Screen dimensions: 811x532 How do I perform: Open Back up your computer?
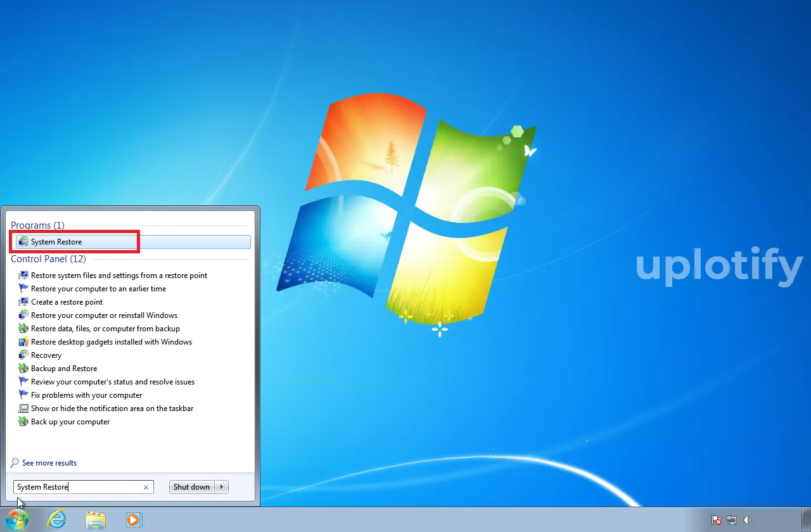click(70, 422)
